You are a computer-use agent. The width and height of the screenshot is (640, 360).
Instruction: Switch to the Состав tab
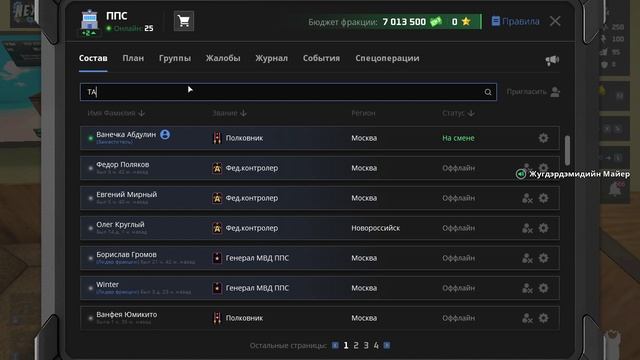pos(93,58)
